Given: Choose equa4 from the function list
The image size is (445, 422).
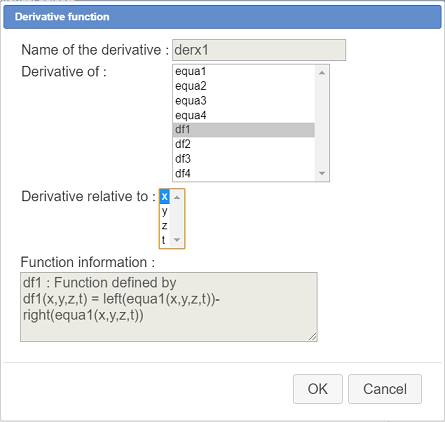Looking at the screenshot, I should coord(244,115).
